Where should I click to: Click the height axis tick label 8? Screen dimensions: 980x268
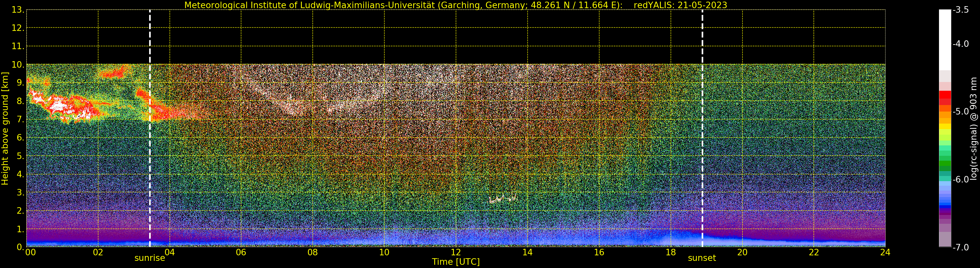point(20,101)
